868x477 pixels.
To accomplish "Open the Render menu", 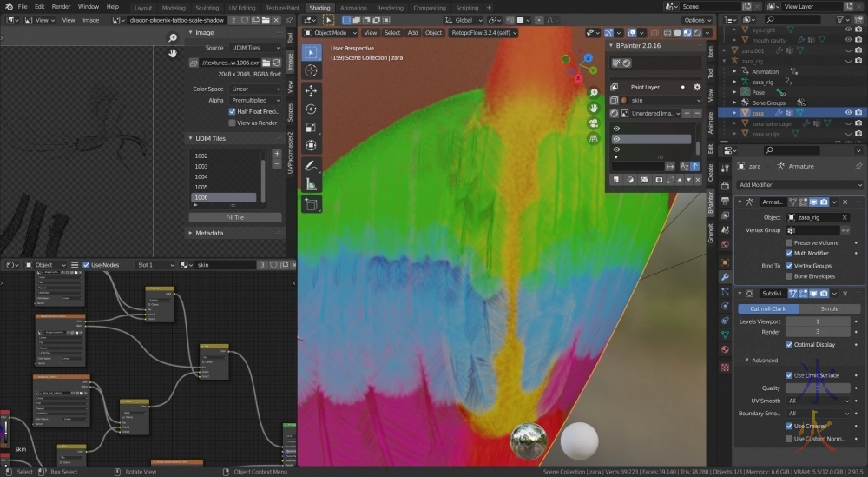I will tap(61, 7).
